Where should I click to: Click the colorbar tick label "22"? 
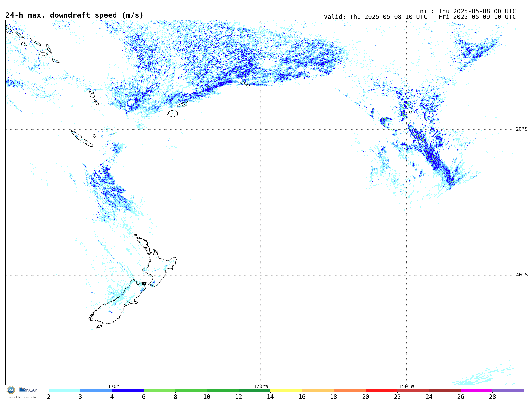pos(397,397)
